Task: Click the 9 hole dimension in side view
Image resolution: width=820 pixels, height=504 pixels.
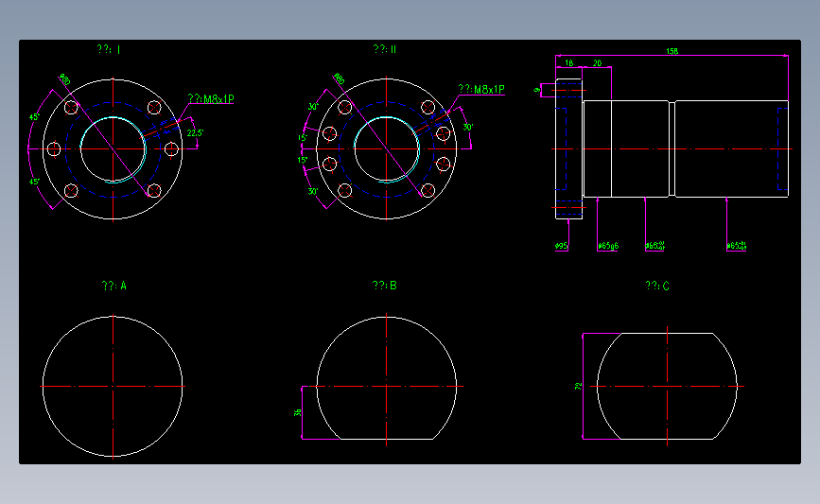Action: pos(536,91)
